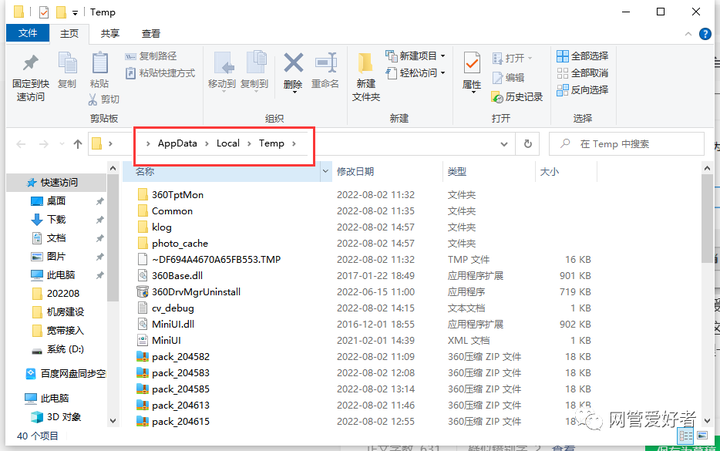Select Desktop (桌面) in sidebar
This screenshot has width=720, height=451.
point(56,201)
